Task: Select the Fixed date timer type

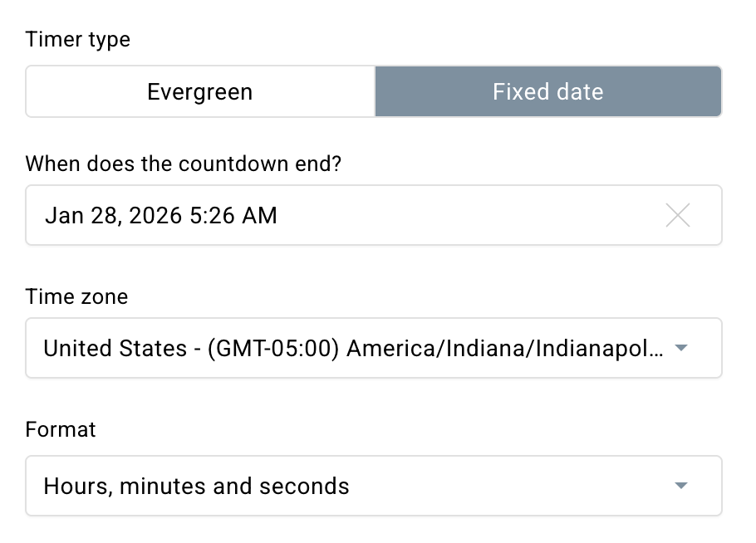Action: [547, 91]
